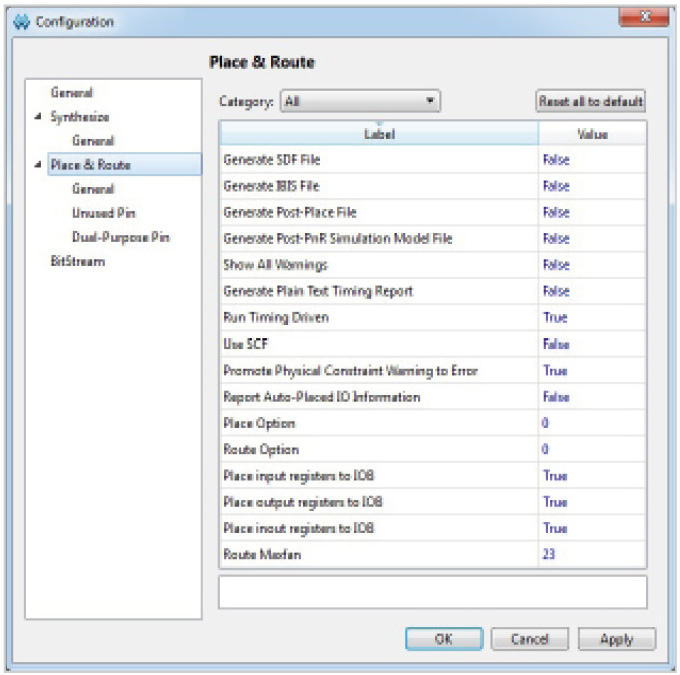Click the Cancel button
This screenshot has height=675, width=680.
coord(529,639)
